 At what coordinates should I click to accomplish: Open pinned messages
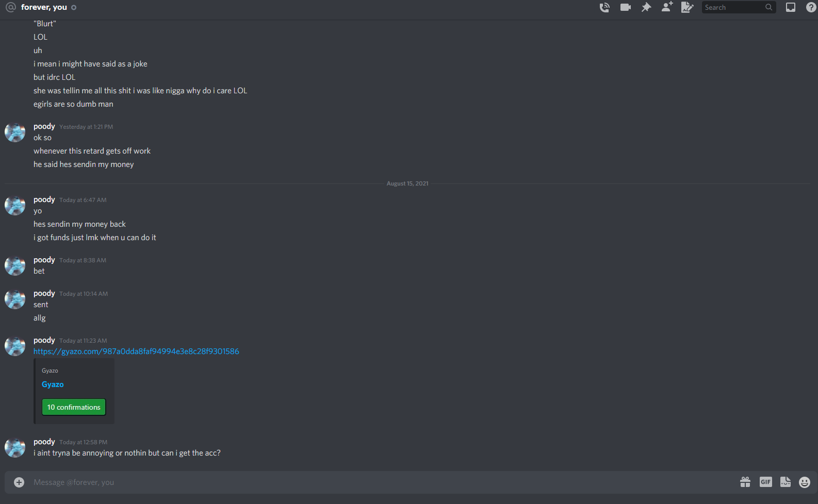click(x=646, y=7)
